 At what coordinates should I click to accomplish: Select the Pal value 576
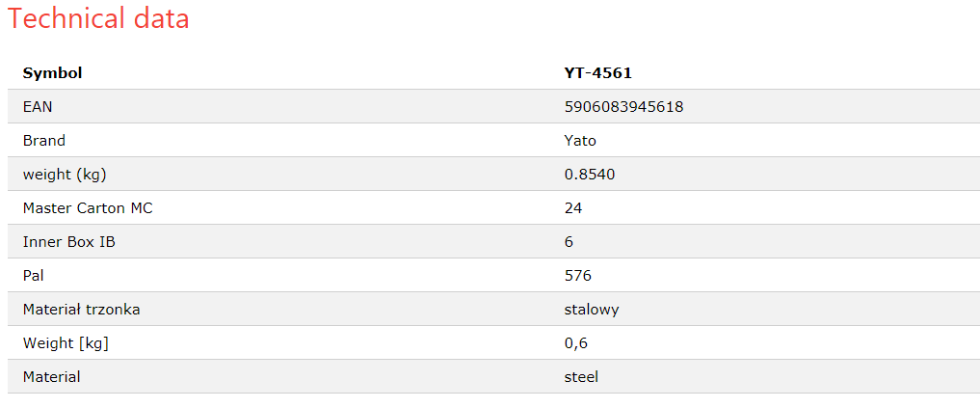click(578, 276)
